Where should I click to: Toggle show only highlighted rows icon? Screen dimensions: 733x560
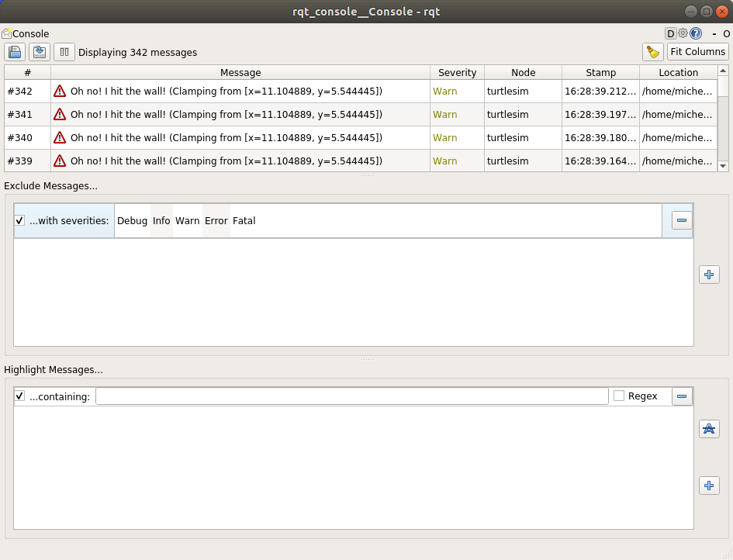709,429
